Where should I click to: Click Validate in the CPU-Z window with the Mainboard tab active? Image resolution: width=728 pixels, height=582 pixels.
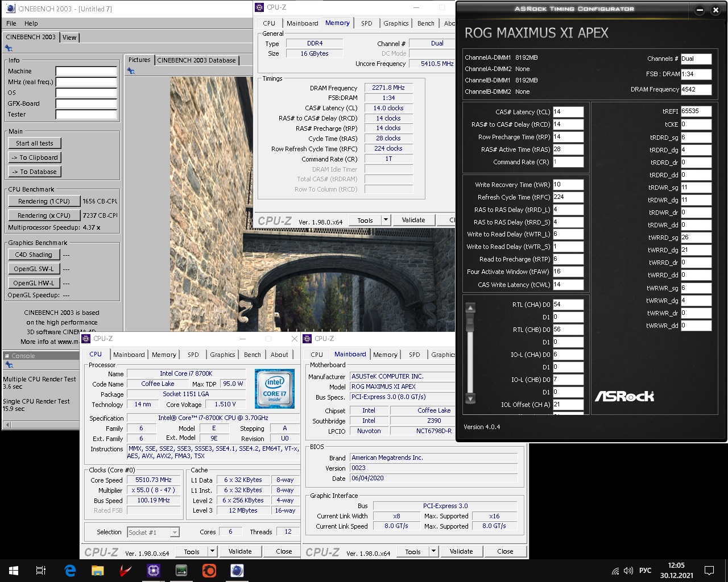(461, 551)
